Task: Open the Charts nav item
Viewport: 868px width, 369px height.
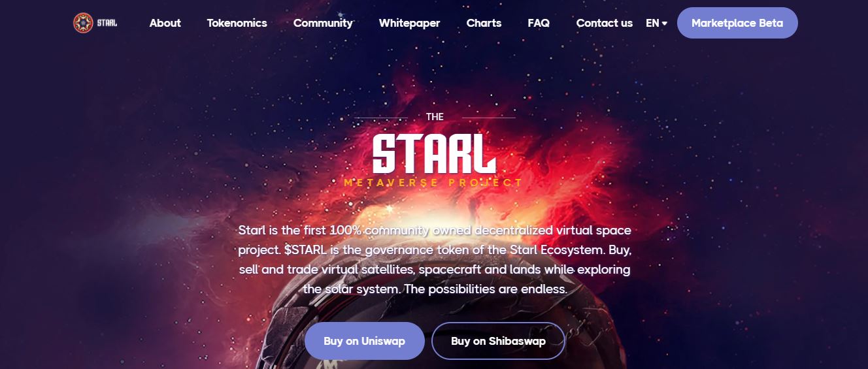Action: (x=484, y=23)
